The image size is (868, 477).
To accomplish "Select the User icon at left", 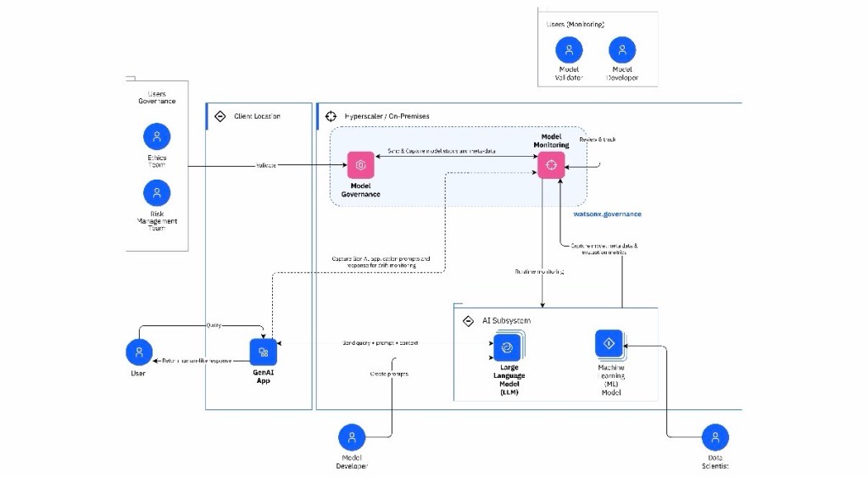I will point(139,352).
